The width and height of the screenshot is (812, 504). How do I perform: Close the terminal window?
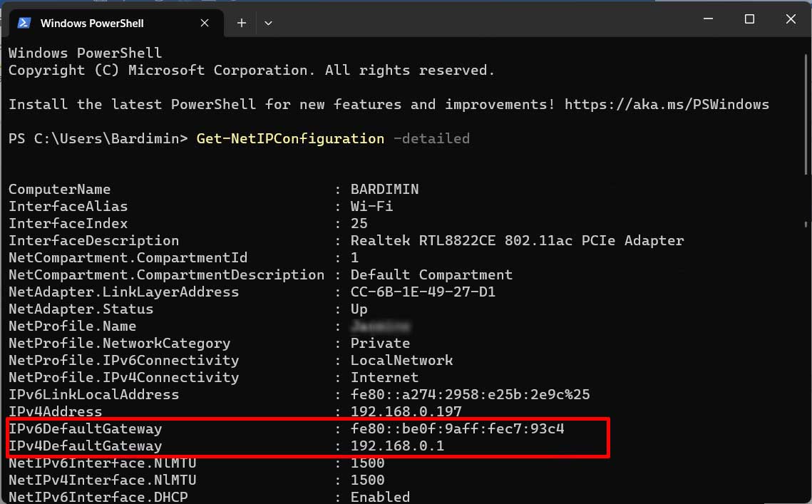(791, 20)
